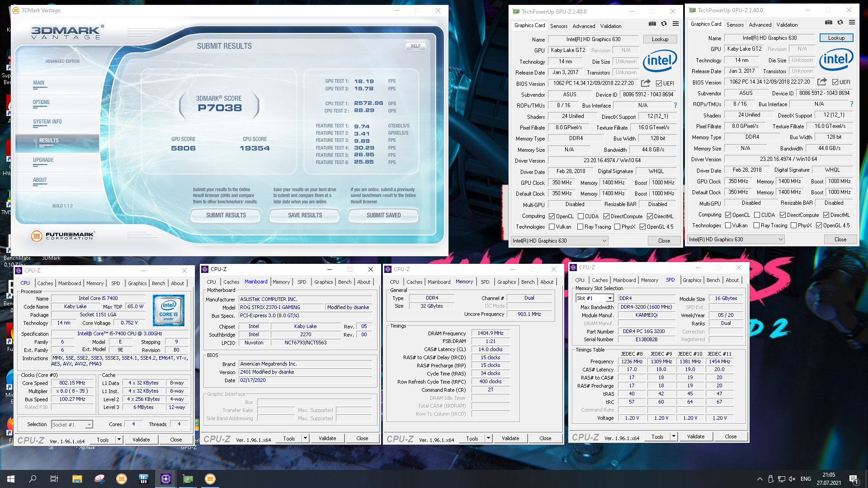Open File Explorer from taskbar
This screenshot has width=868, height=488.
[77, 479]
